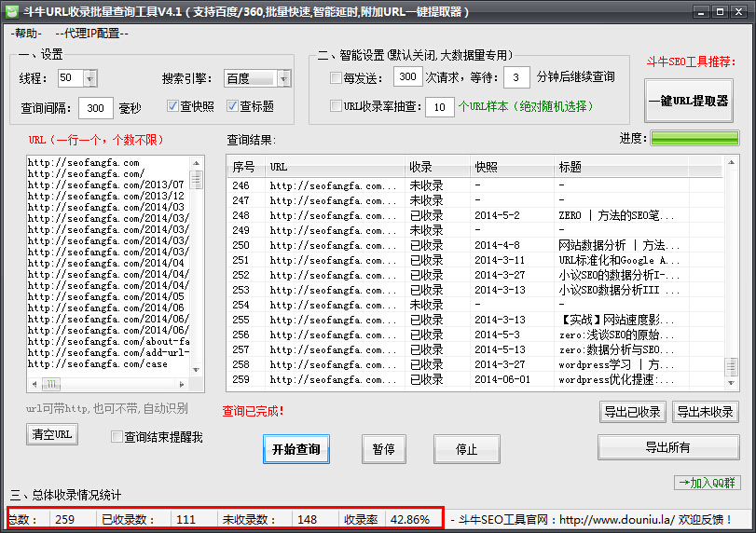Image resolution: width=756 pixels, height=533 pixels.
Task: Click the 清空URL button
Action: [52, 434]
